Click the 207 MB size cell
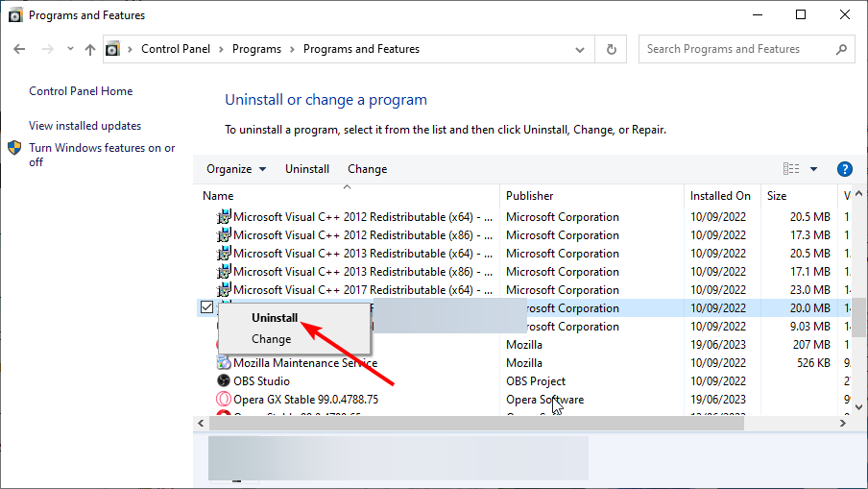Viewport: 868px width, 489px height. [x=811, y=345]
